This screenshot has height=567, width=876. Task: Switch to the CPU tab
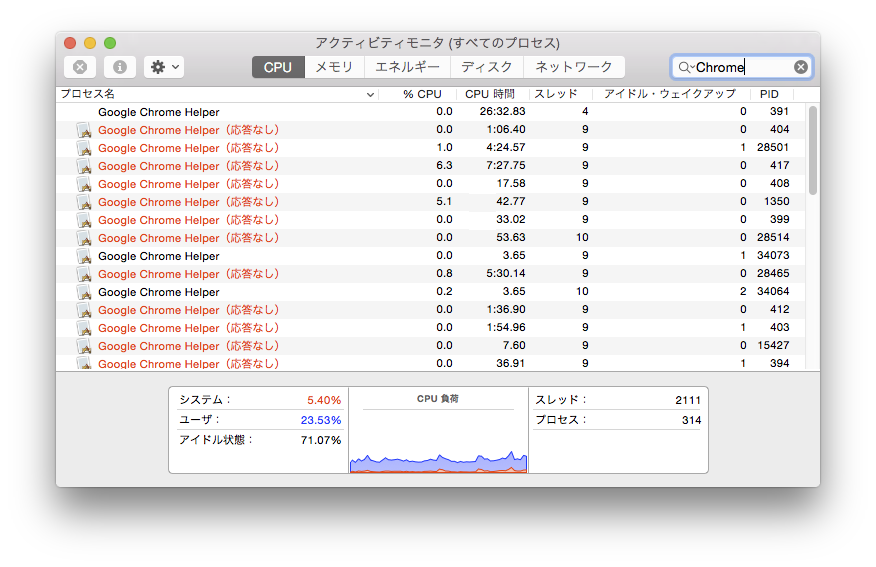pyautogui.click(x=278, y=67)
